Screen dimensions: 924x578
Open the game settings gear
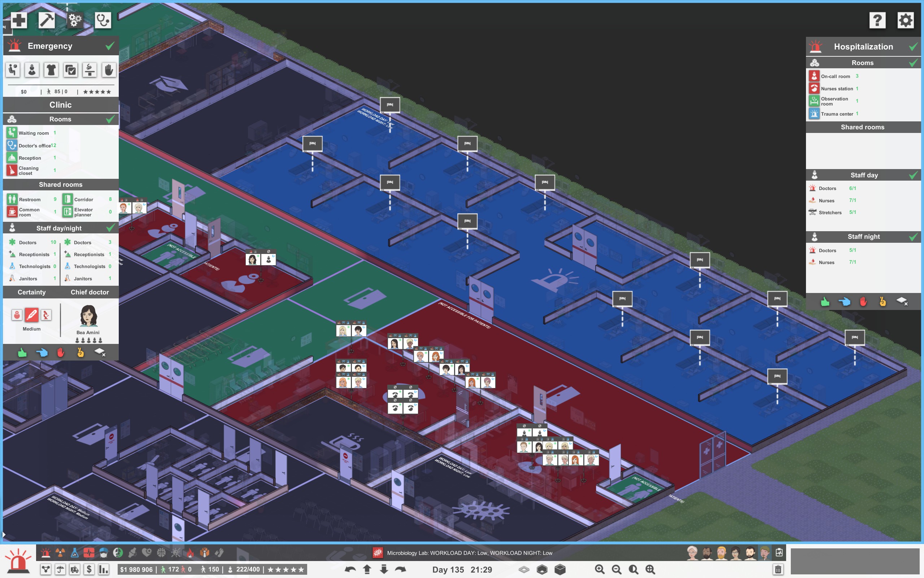click(905, 20)
